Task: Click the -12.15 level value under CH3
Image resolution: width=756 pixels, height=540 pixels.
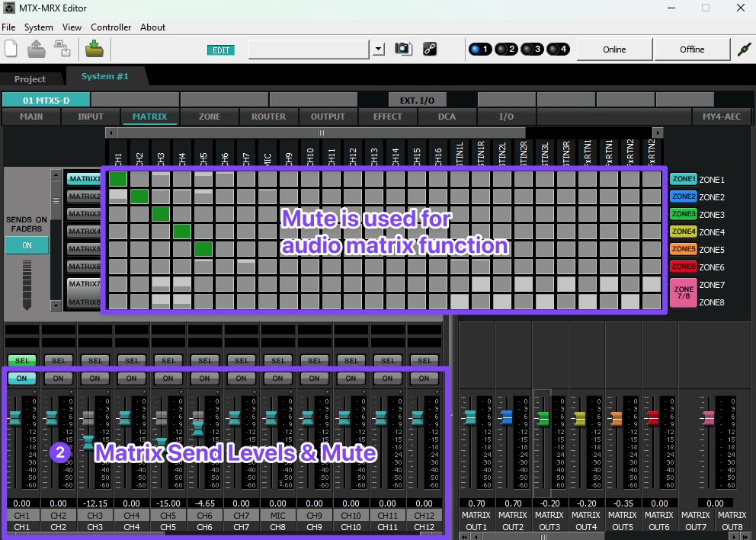Action: [95, 503]
